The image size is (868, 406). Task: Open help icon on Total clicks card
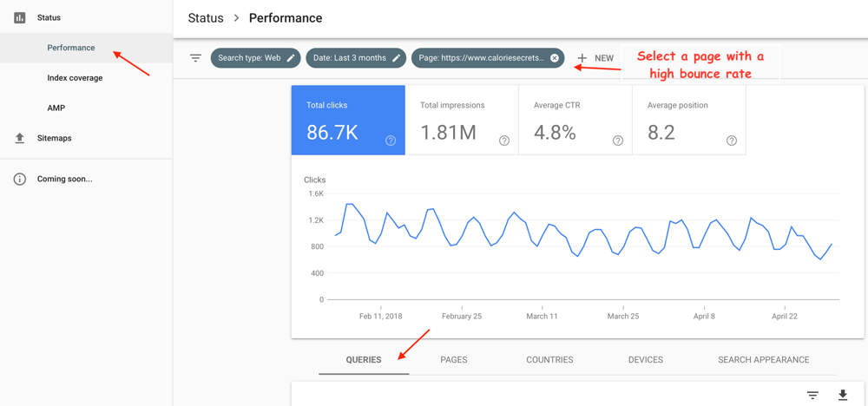[391, 141]
